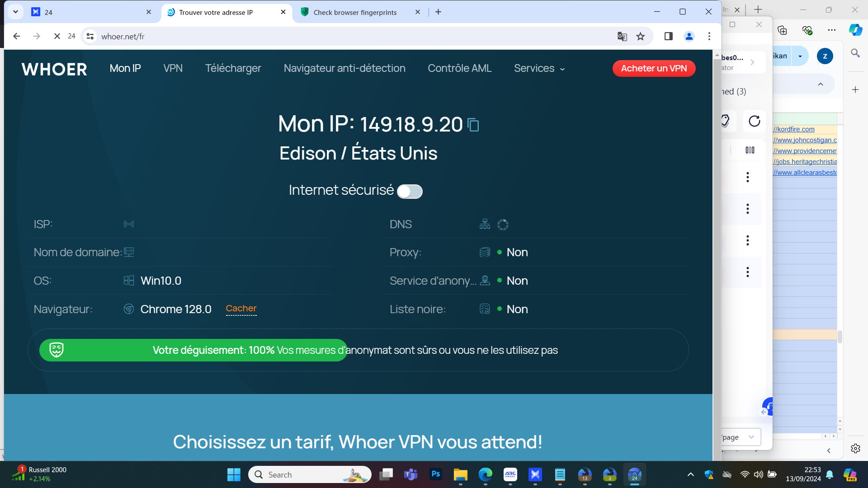
Task: Stop loading the page
Action: (57, 36)
